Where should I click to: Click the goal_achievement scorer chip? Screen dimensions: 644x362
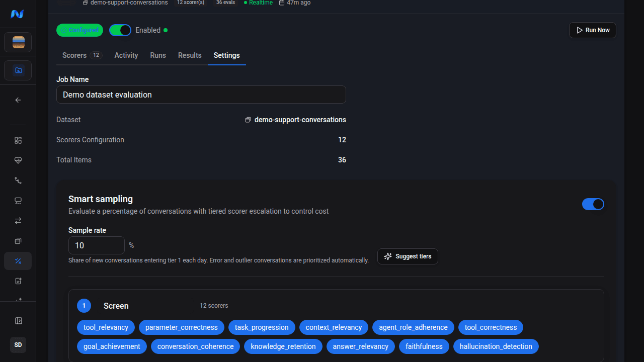(x=112, y=346)
